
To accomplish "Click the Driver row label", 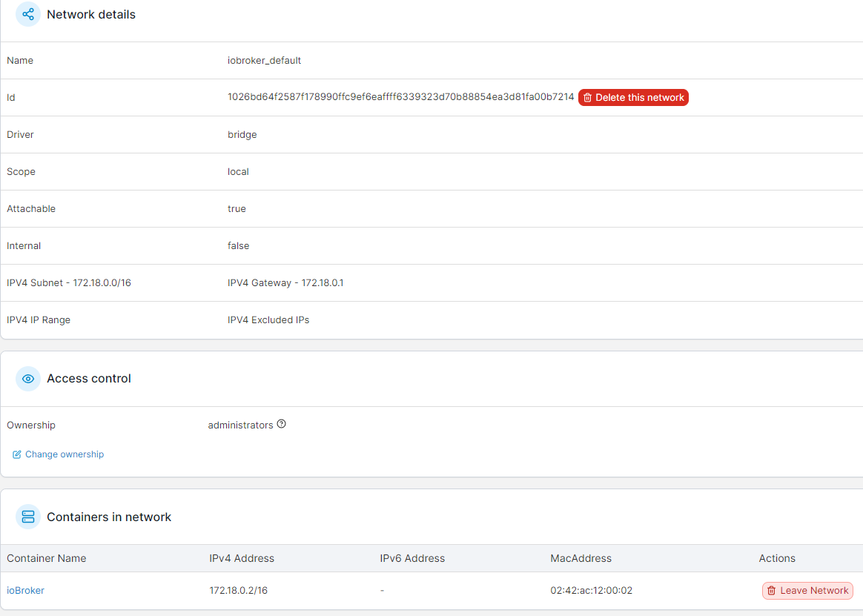I will tap(20, 135).
